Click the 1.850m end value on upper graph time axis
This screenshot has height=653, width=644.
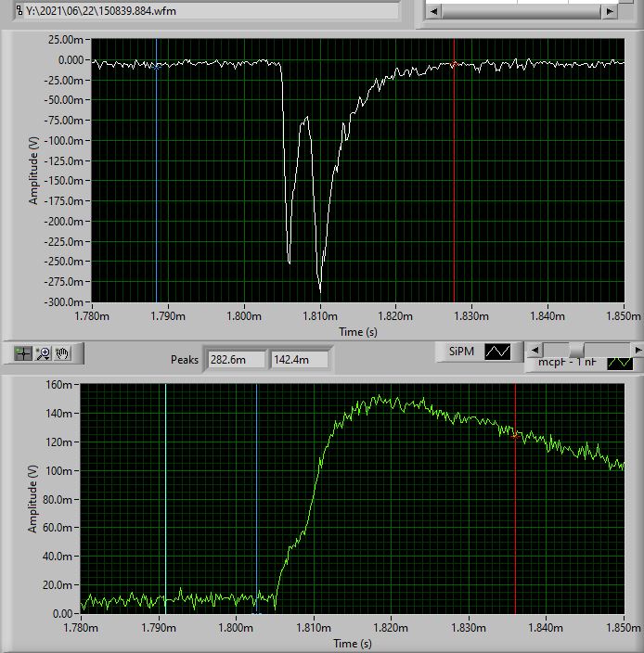pyautogui.click(x=624, y=316)
